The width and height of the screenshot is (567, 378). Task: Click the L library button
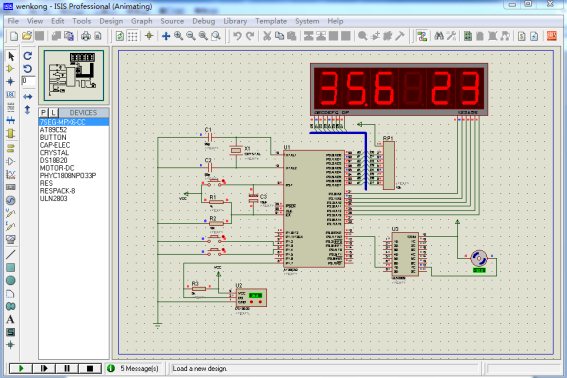(x=54, y=112)
